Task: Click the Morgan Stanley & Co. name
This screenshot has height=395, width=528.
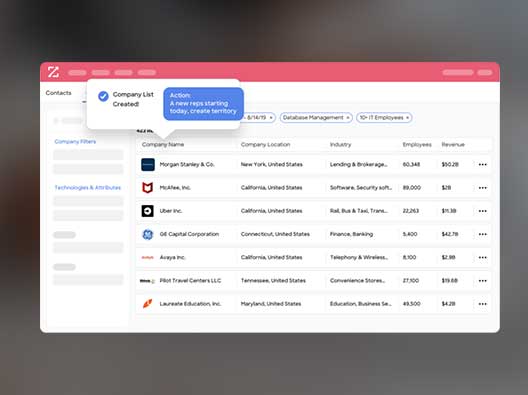Action: click(187, 165)
